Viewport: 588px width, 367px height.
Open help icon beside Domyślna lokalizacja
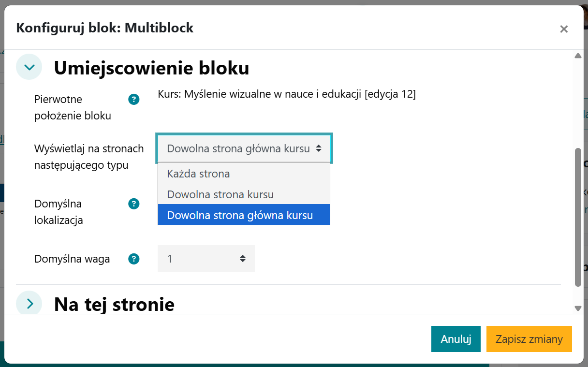tap(133, 204)
